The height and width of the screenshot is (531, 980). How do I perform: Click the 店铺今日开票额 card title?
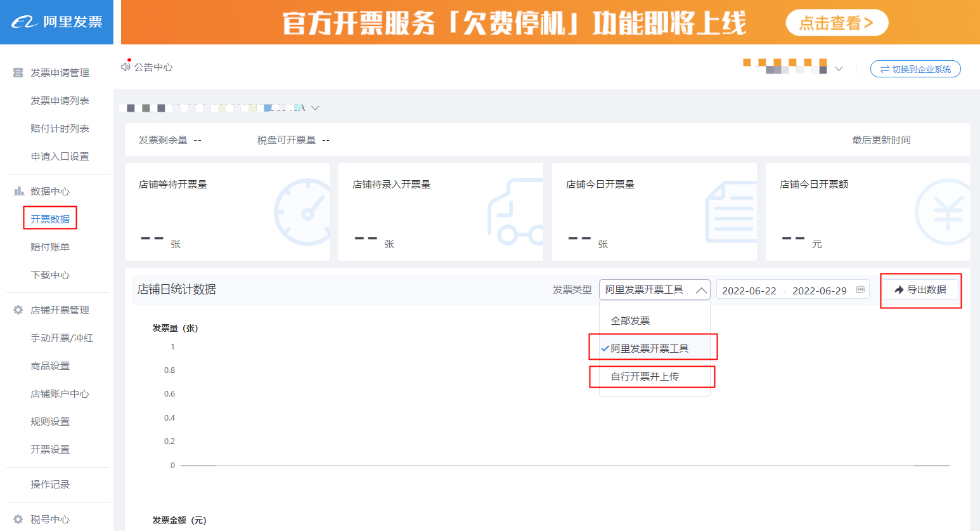814,185
